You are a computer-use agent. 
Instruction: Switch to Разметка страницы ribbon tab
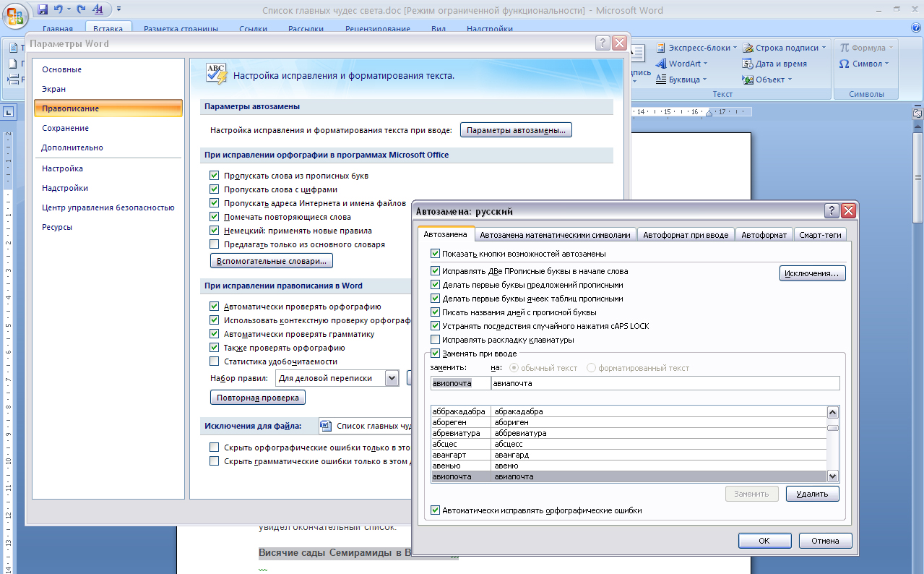(x=181, y=29)
